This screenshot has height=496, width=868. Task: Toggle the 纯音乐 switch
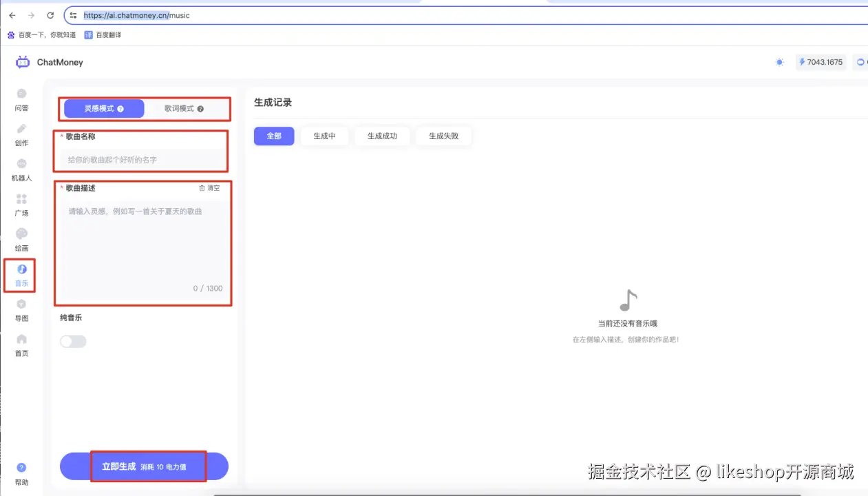[73, 341]
